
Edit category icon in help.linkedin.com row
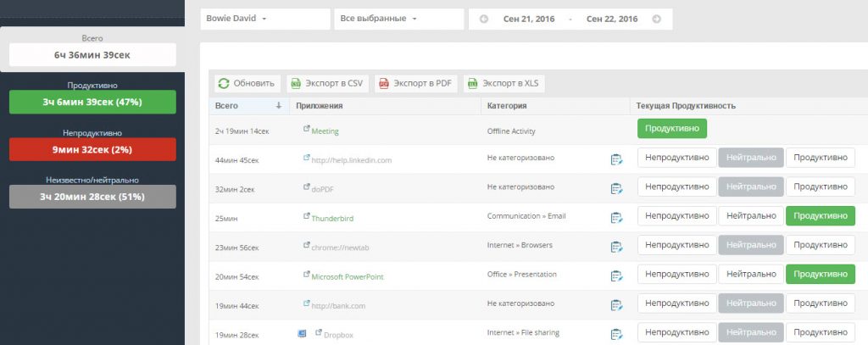[616, 159]
